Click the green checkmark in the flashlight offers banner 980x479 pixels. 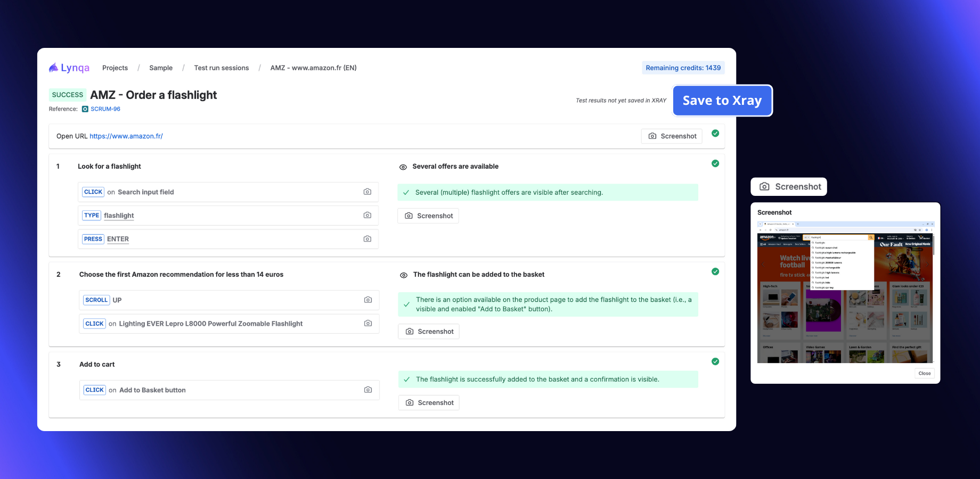(406, 192)
